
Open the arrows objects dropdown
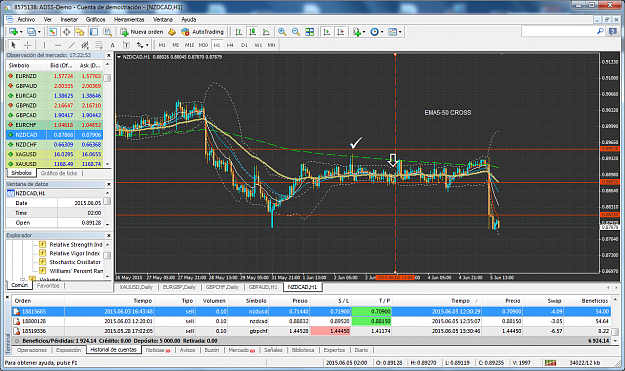[x=142, y=45]
